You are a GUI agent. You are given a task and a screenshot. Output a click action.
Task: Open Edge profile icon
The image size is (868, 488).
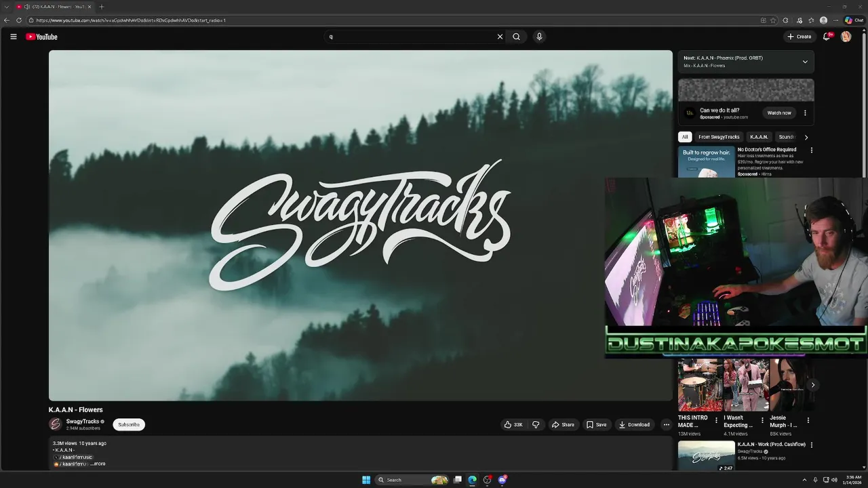tap(823, 20)
